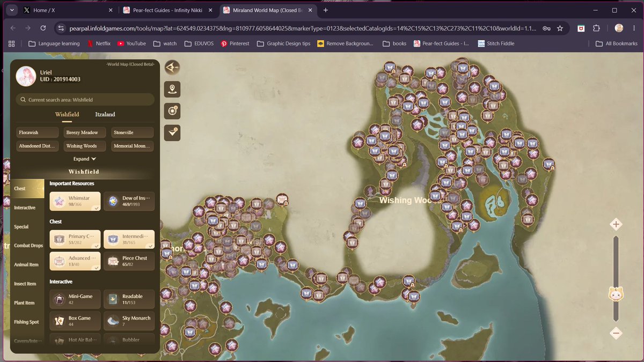Viewport: 644px width, 362px height.
Task: Switch to the Home / X browser tab
Action: pos(68,10)
